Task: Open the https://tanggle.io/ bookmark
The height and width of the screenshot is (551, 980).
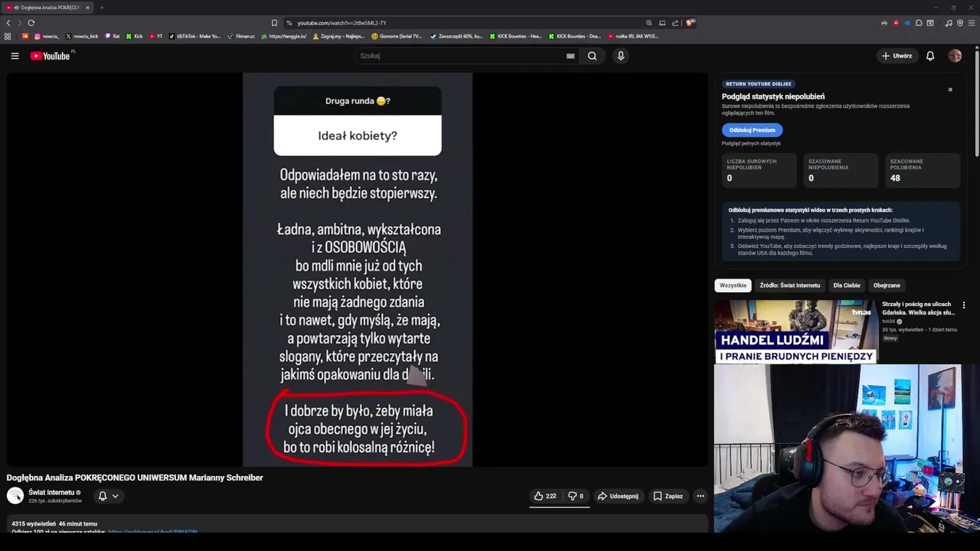Action: click(x=284, y=36)
